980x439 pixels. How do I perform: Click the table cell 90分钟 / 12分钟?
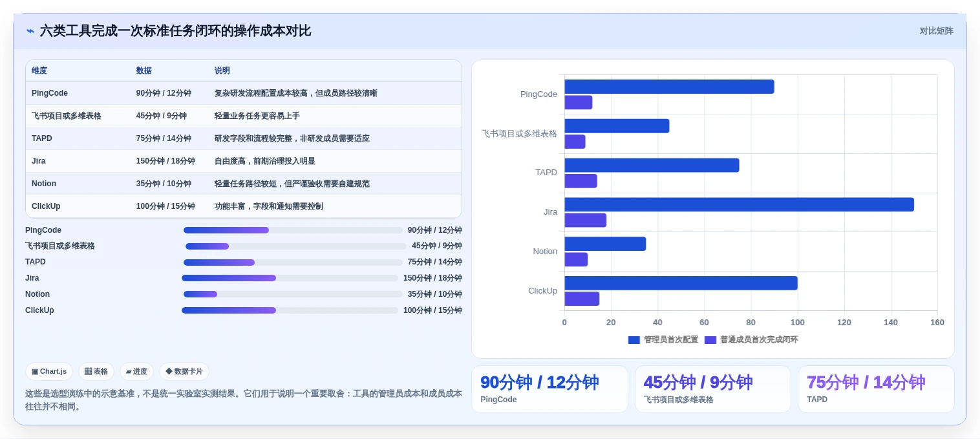(x=164, y=93)
